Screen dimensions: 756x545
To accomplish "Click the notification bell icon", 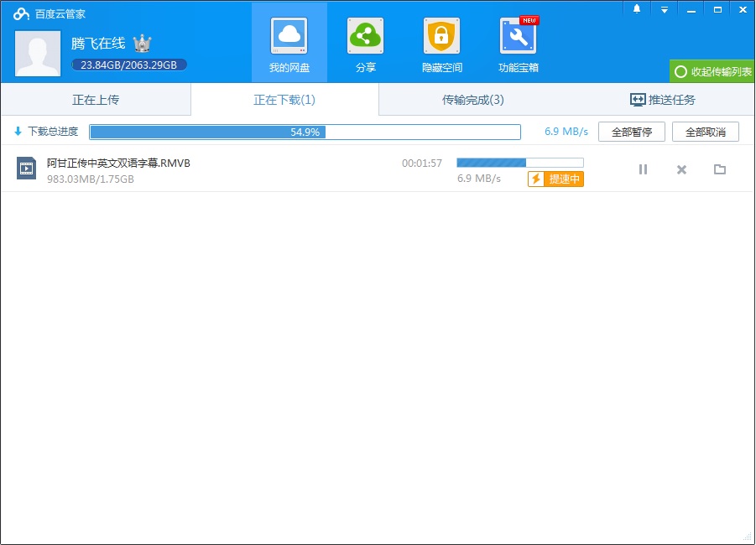I will tap(637, 9).
